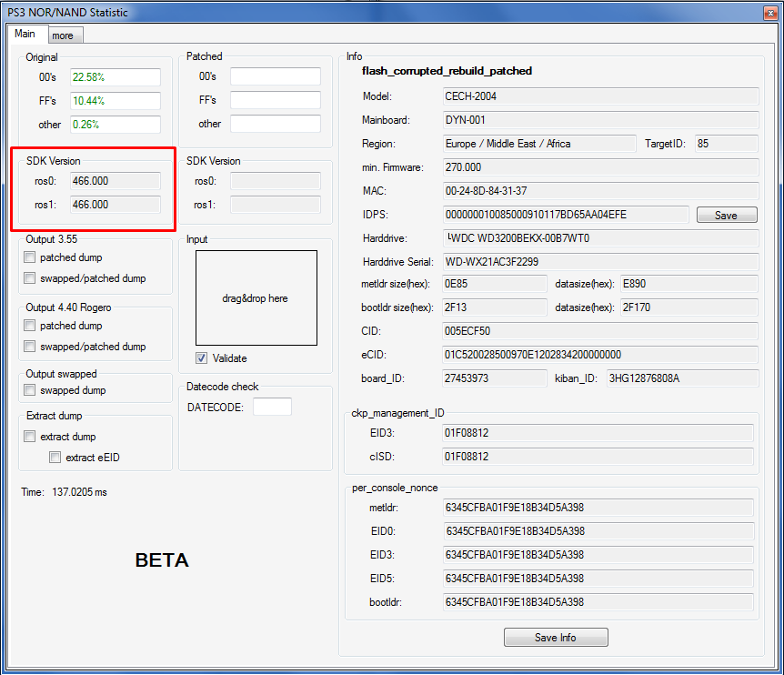Select the per_console_nonce bootldr field
Viewport: 784px width, 675px height.
pos(598,602)
